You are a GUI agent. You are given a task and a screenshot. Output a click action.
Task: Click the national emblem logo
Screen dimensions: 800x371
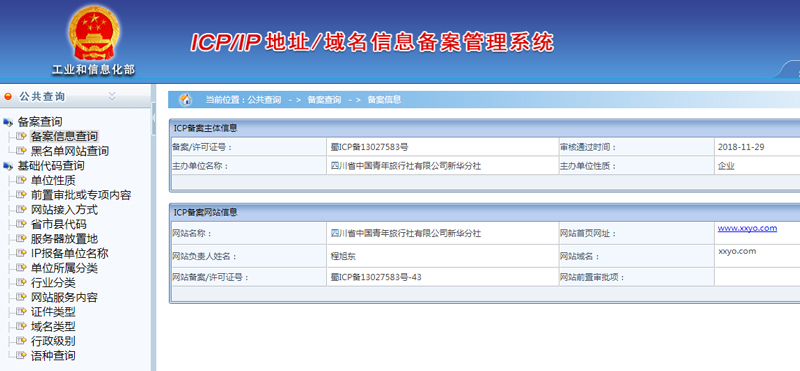tap(94, 34)
